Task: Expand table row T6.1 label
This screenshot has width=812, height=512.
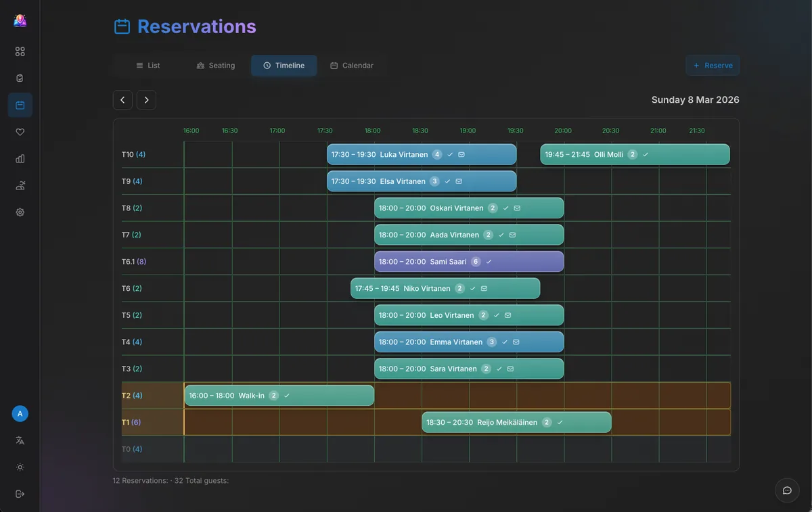Action: (133, 261)
